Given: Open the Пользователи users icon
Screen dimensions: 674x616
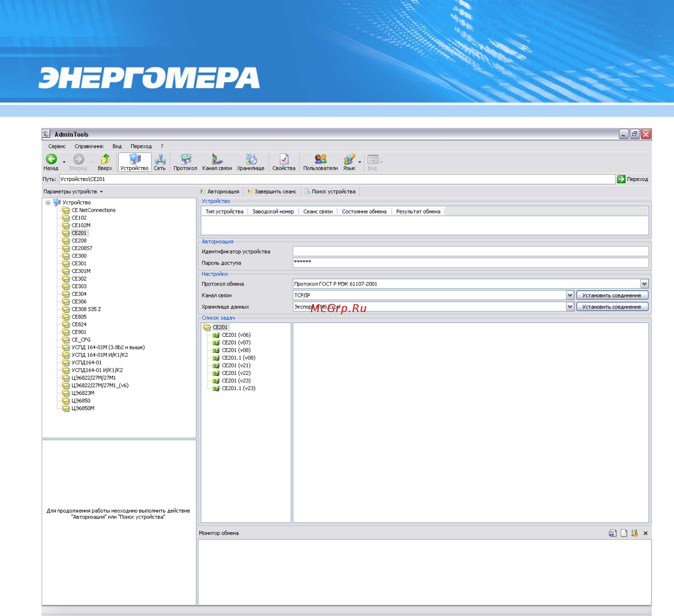Looking at the screenshot, I should (320, 162).
